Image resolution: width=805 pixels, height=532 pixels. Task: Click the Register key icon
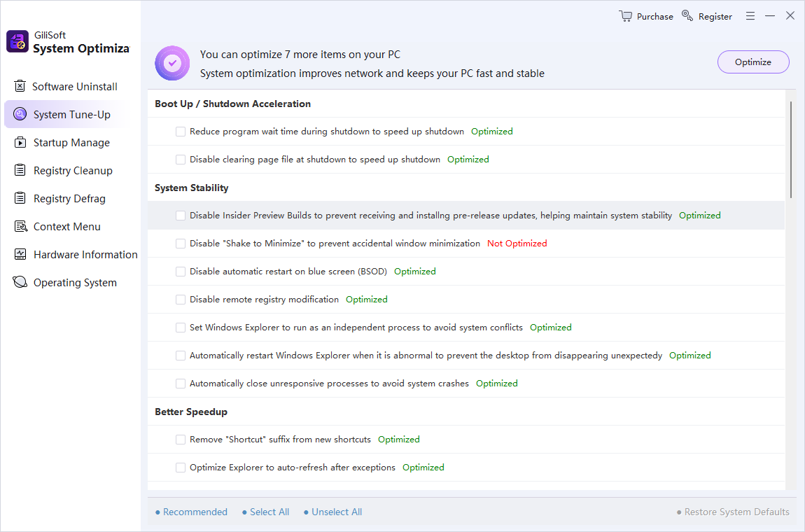pyautogui.click(x=687, y=15)
